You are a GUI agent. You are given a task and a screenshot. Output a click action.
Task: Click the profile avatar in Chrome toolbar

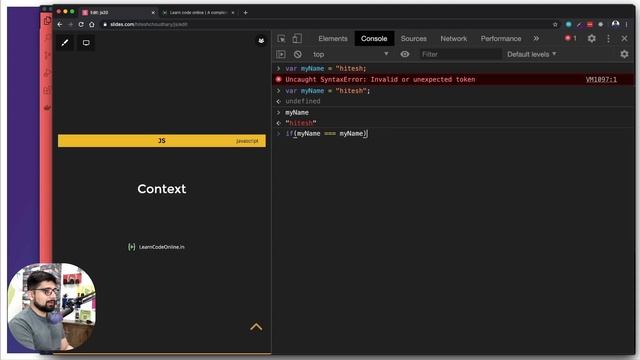point(616,24)
